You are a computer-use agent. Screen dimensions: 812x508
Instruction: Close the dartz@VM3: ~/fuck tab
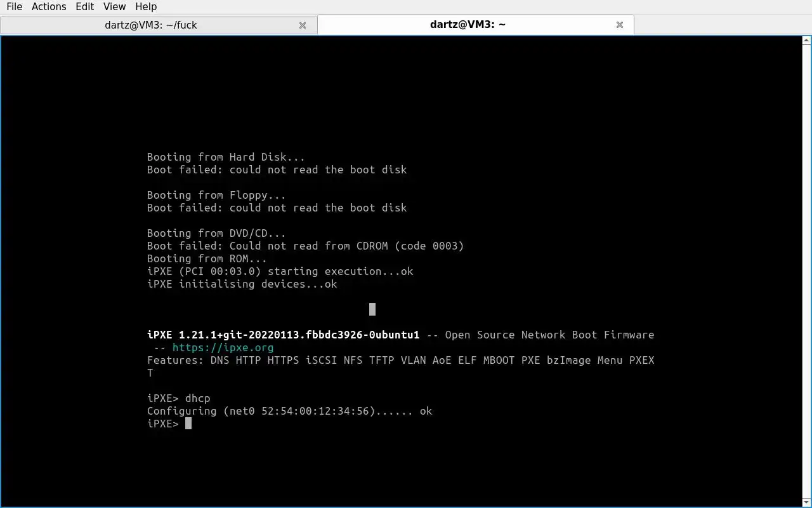(303, 25)
